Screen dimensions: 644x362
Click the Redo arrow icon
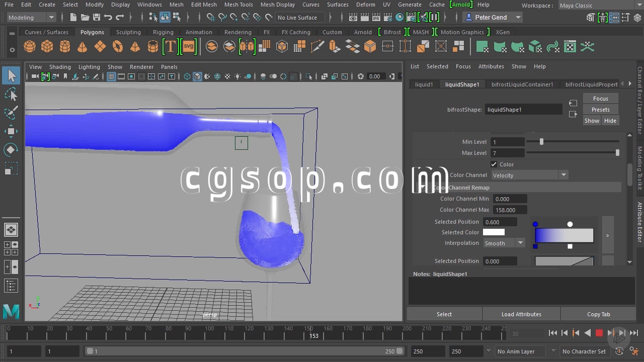[120, 17]
